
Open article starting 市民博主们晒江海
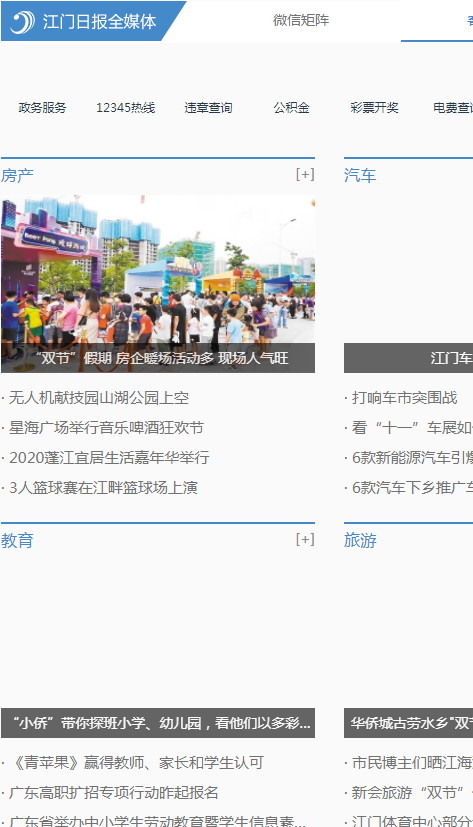412,763
